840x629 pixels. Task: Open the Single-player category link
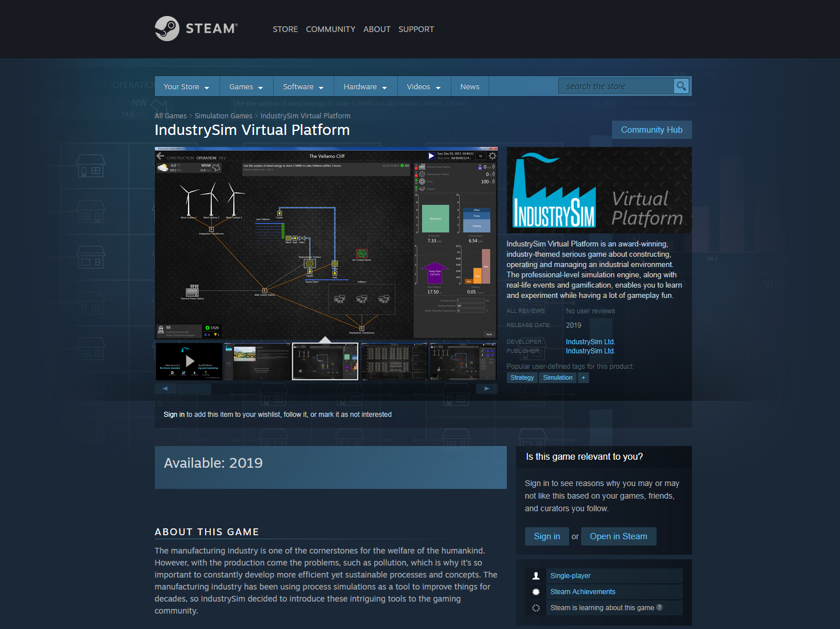(x=570, y=576)
